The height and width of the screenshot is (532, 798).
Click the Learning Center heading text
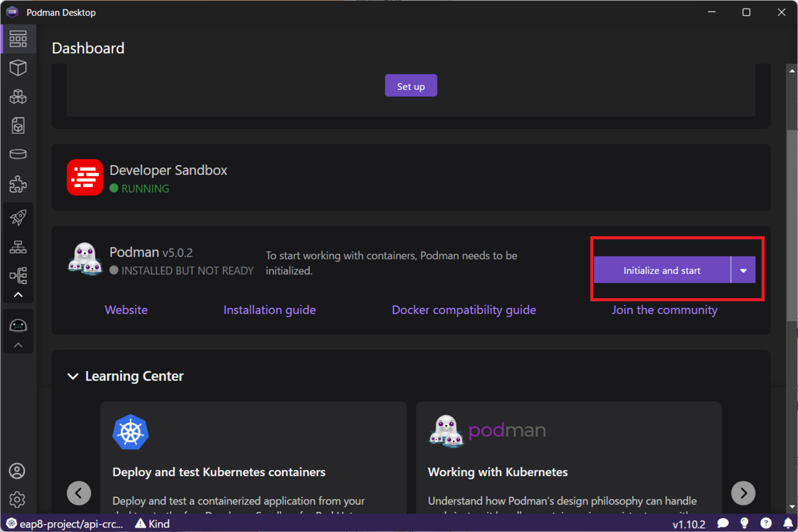point(134,376)
